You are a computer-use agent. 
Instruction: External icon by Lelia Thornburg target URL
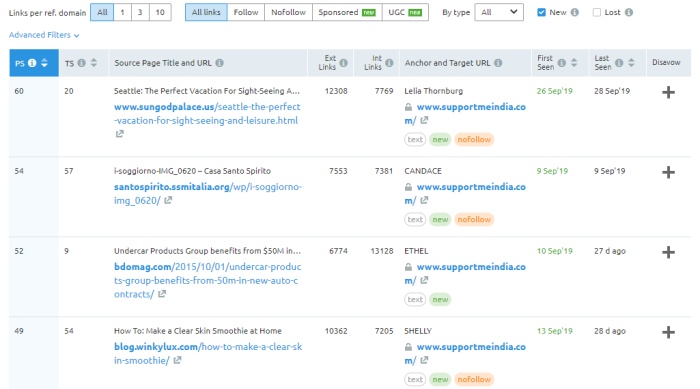pos(424,120)
